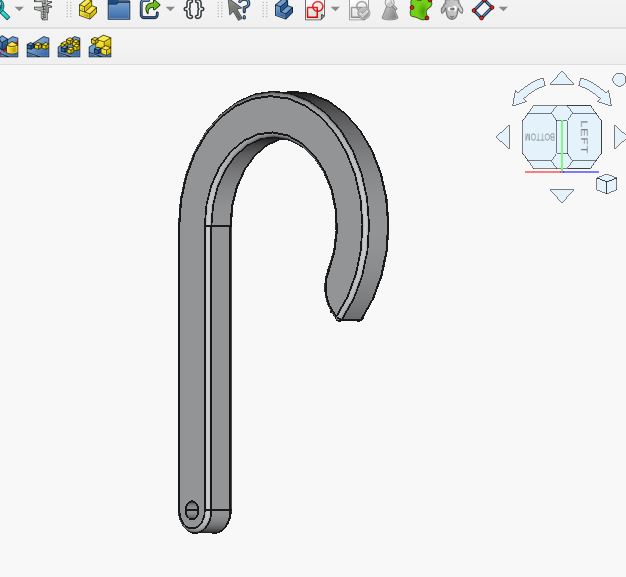Click edge between BOTTOM and LEFT faces

pos(562,137)
